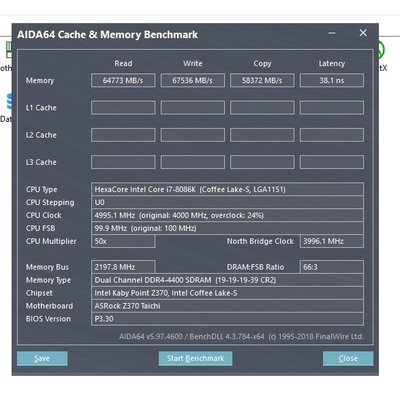The width and height of the screenshot is (400, 397).
Task: Click the empty L1 Cache Latency field
Action: pos(332,108)
